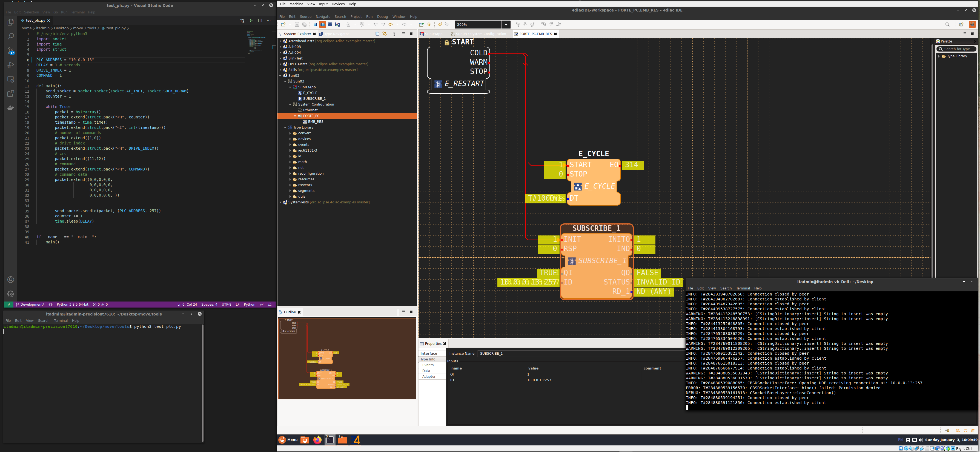Toggle the first blue function-block toolbar button

[315, 24]
